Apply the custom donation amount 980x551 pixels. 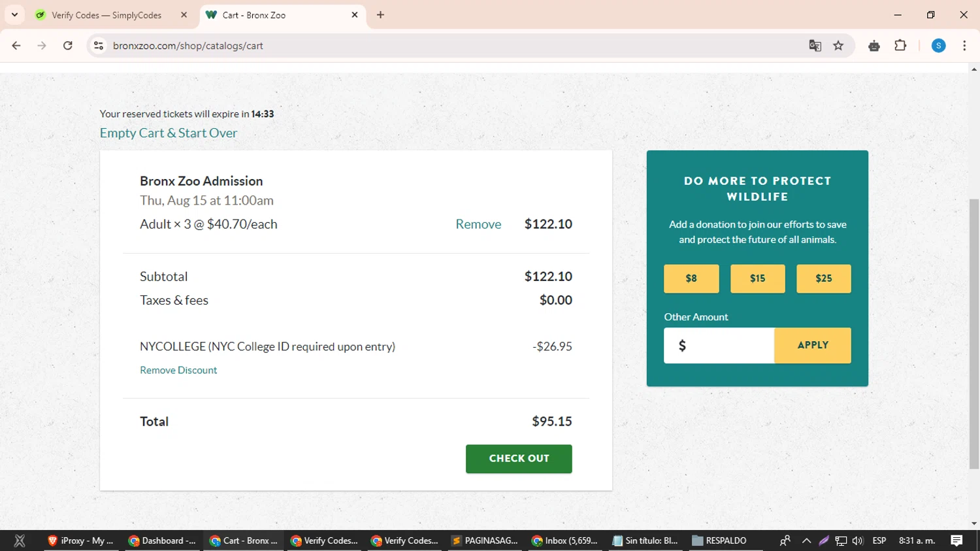pyautogui.click(x=813, y=345)
